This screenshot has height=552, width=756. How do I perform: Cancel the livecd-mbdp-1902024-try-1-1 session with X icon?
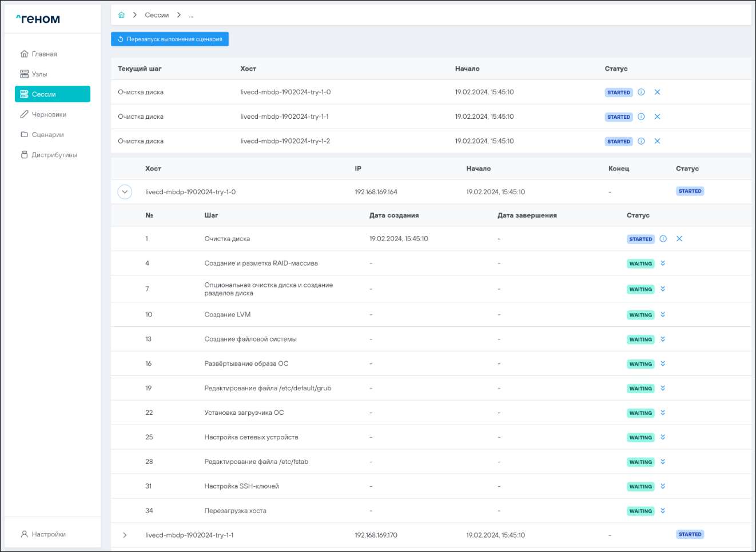657,117
